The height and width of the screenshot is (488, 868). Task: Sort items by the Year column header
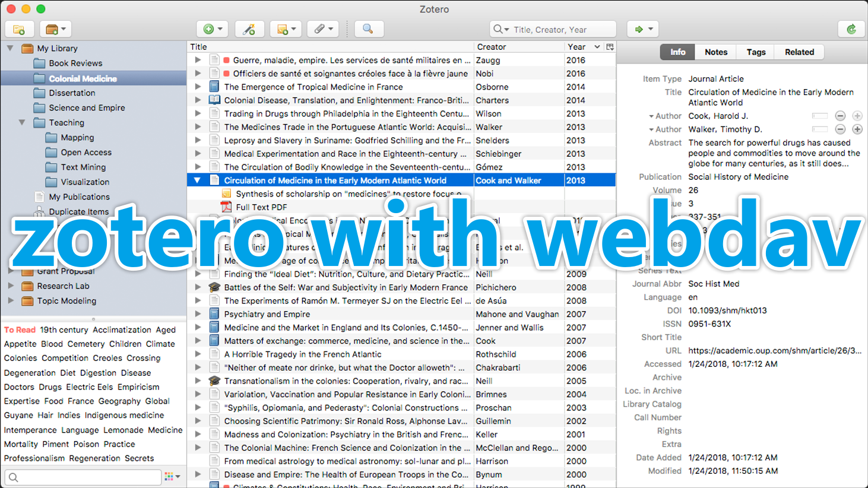tap(584, 47)
